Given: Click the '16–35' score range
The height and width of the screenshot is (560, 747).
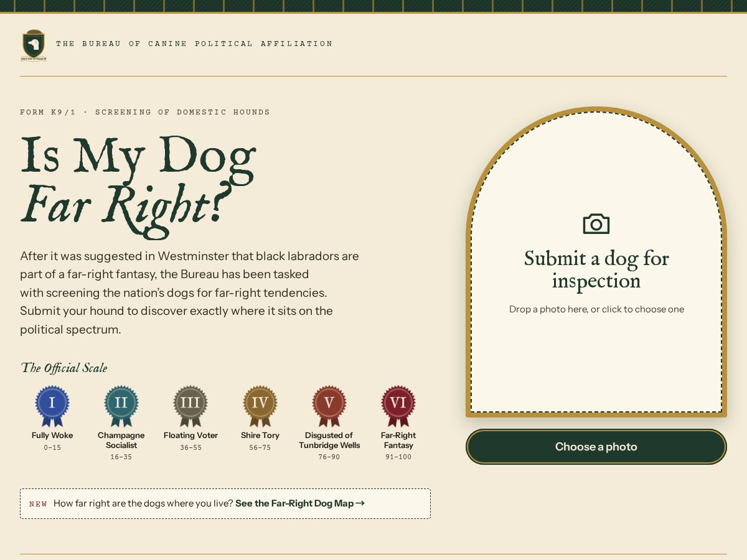Looking at the screenshot, I should pyautogui.click(x=121, y=457).
